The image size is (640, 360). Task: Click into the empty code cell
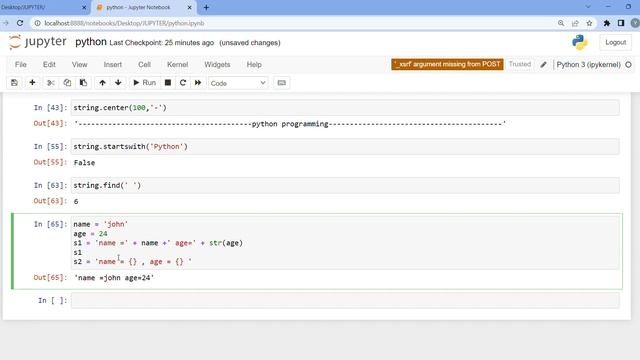(345, 301)
